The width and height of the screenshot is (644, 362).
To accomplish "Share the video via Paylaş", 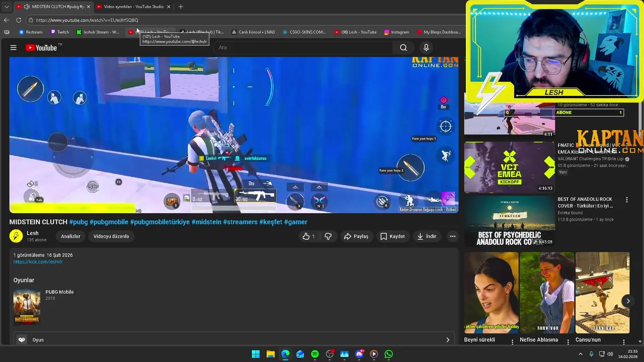I will click(x=356, y=236).
